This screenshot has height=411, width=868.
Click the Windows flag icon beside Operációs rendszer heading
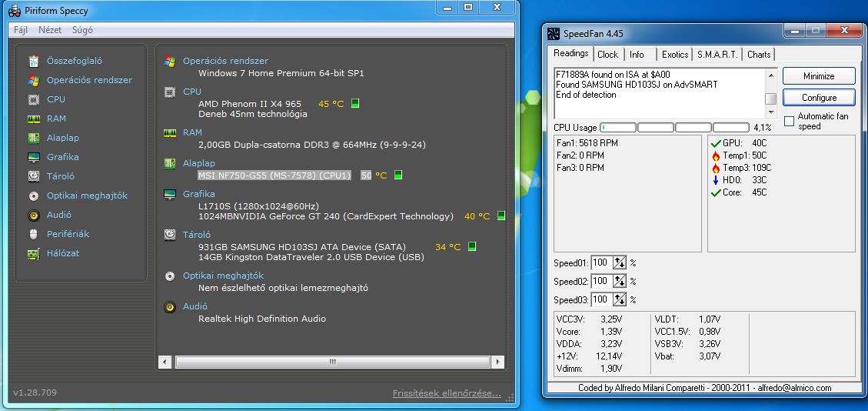[170, 61]
